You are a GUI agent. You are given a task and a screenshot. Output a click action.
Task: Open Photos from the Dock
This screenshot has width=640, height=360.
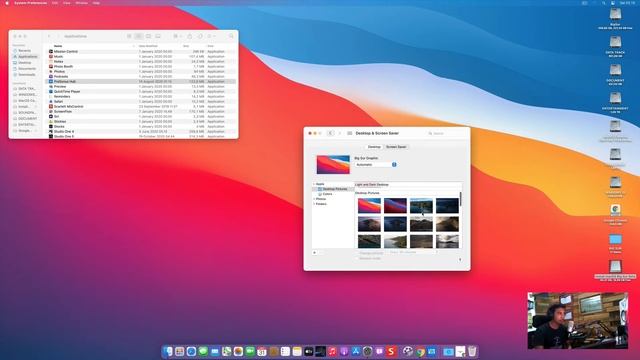[238, 351]
